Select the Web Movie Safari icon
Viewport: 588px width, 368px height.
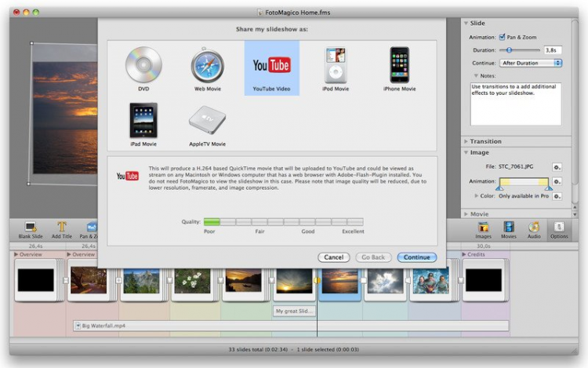point(208,67)
